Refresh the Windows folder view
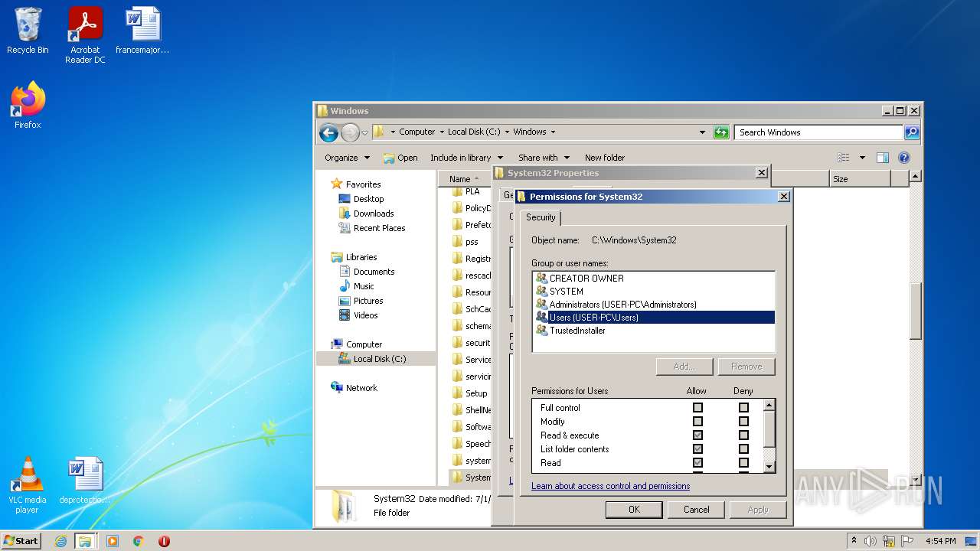This screenshot has width=980, height=551. coord(721,132)
